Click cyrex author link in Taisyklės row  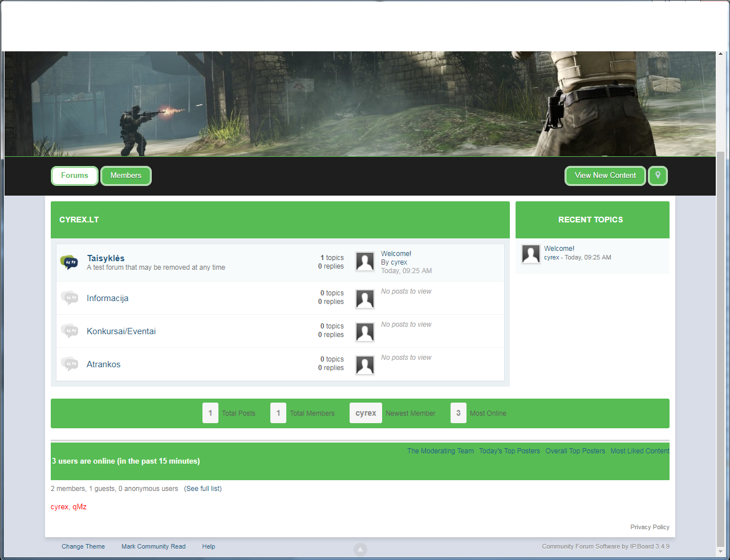399,262
